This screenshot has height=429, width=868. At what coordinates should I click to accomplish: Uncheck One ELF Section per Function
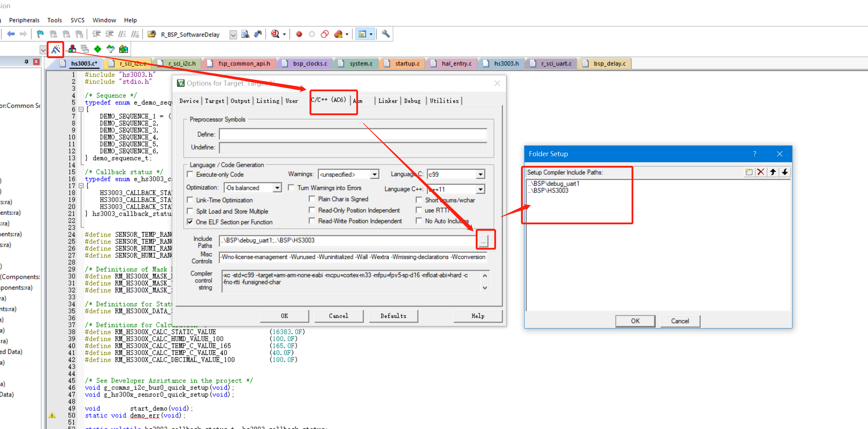tap(190, 222)
